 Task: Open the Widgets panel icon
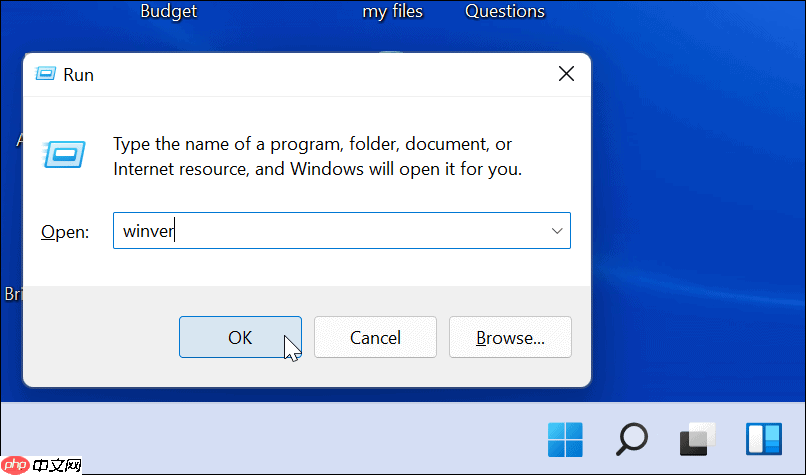[x=762, y=439]
